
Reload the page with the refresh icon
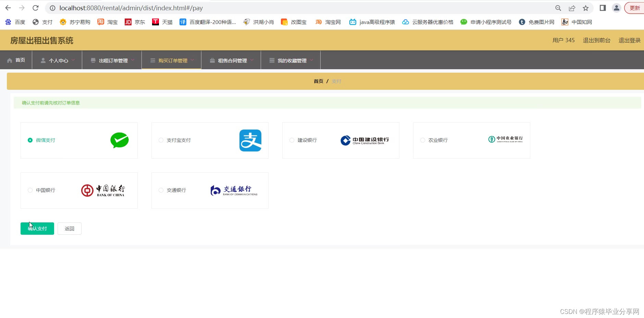click(35, 8)
